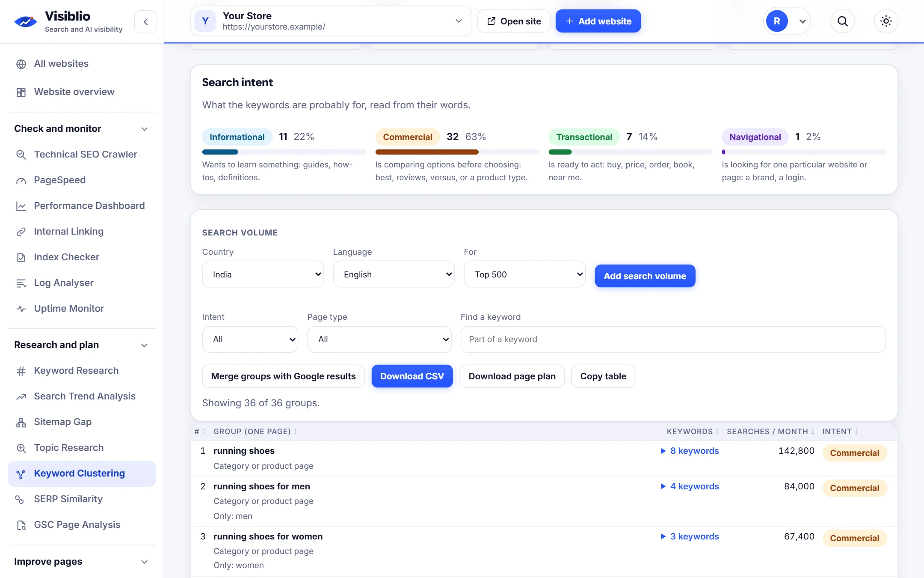Open the Country dropdown showing India

[x=263, y=274]
